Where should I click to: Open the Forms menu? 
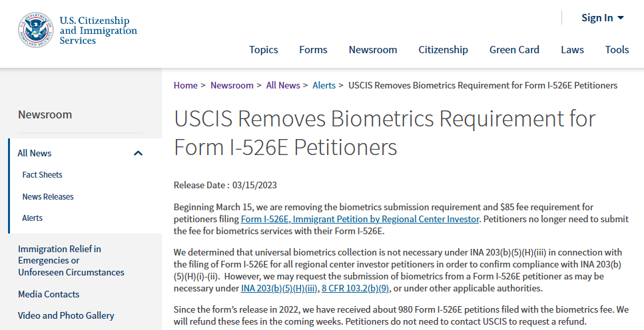(313, 50)
